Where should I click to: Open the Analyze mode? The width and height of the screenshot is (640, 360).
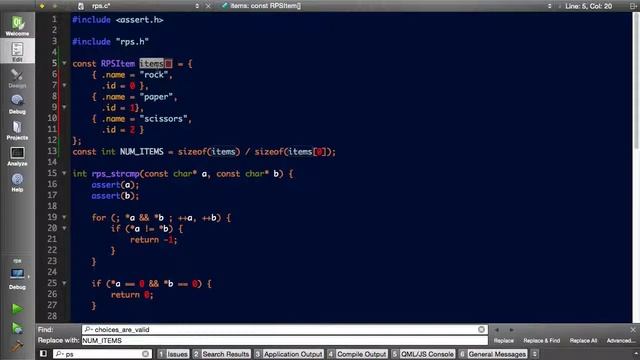point(17,156)
